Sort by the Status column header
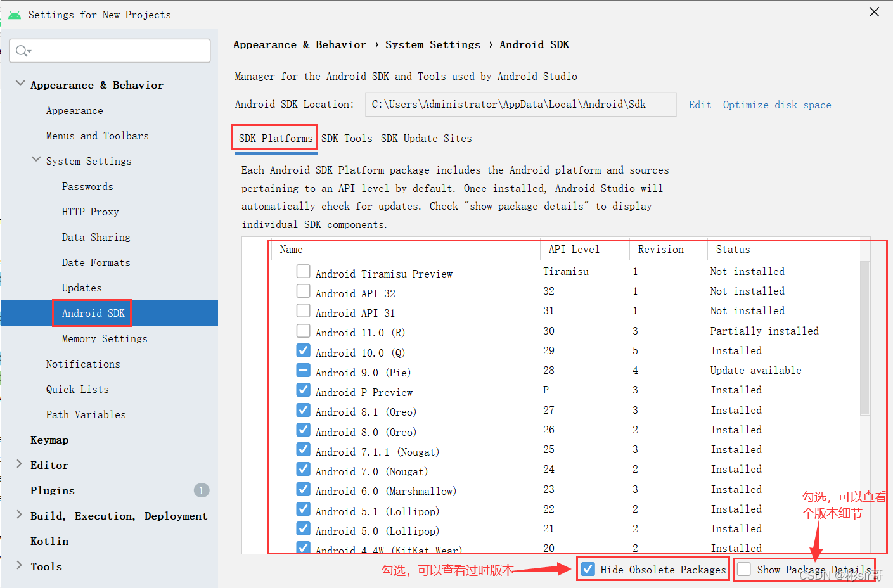The image size is (893, 588). click(783, 250)
